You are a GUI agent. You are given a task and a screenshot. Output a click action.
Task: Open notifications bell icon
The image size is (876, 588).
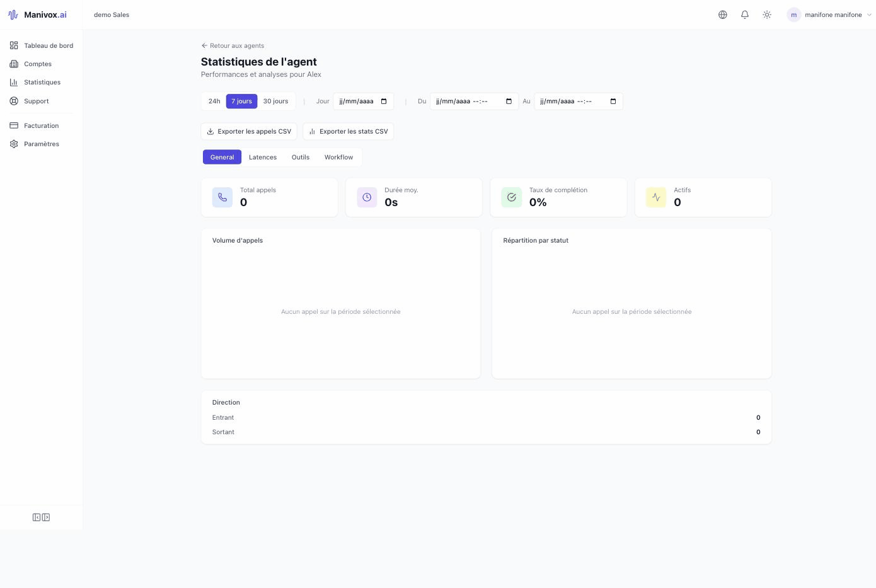[x=745, y=14]
